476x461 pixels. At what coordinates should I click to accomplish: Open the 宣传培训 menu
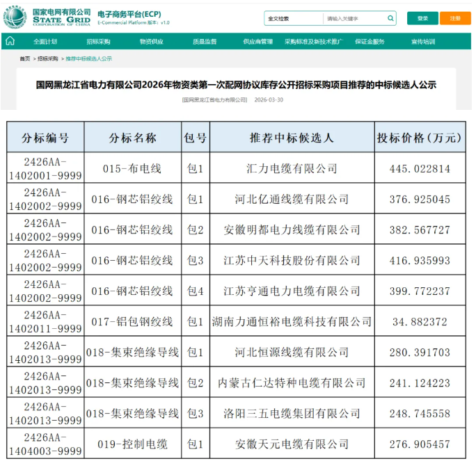coord(422,42)
